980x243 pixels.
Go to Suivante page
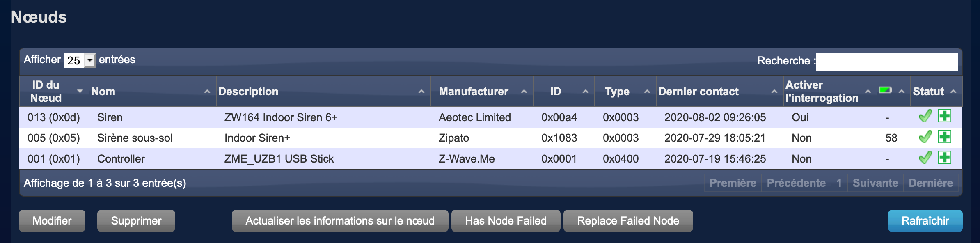875,183
